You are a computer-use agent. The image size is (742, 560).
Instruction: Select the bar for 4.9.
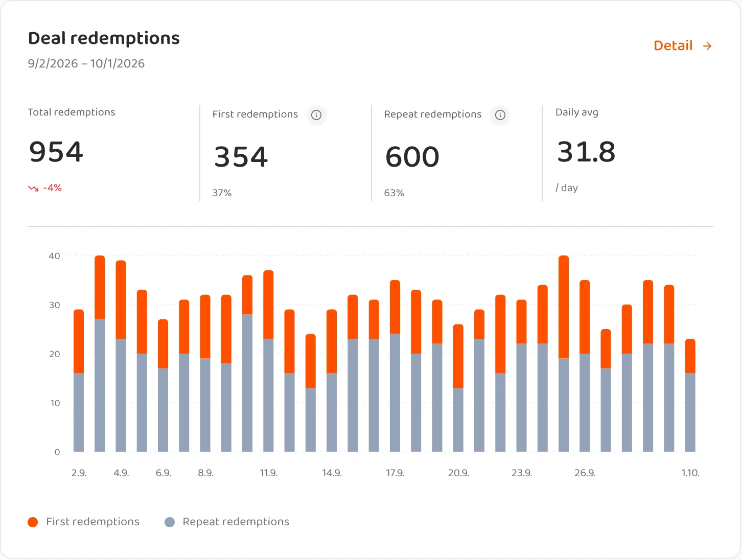point(121,356)
